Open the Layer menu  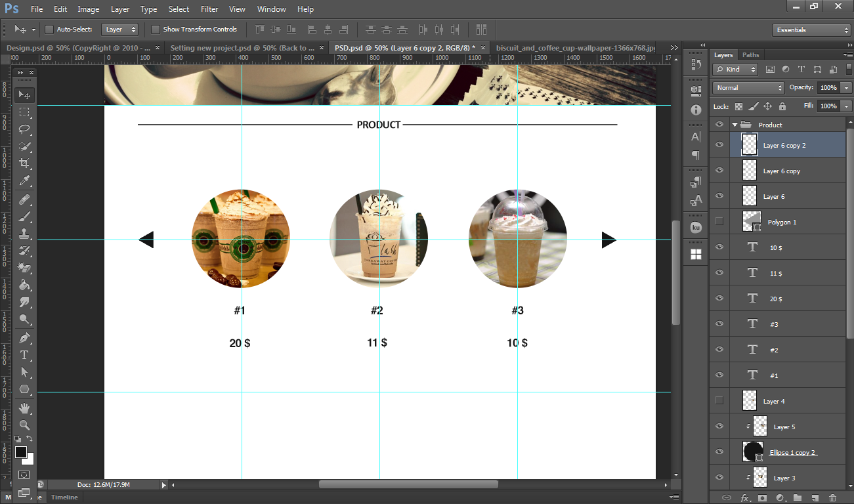click(x=120, y=9)
